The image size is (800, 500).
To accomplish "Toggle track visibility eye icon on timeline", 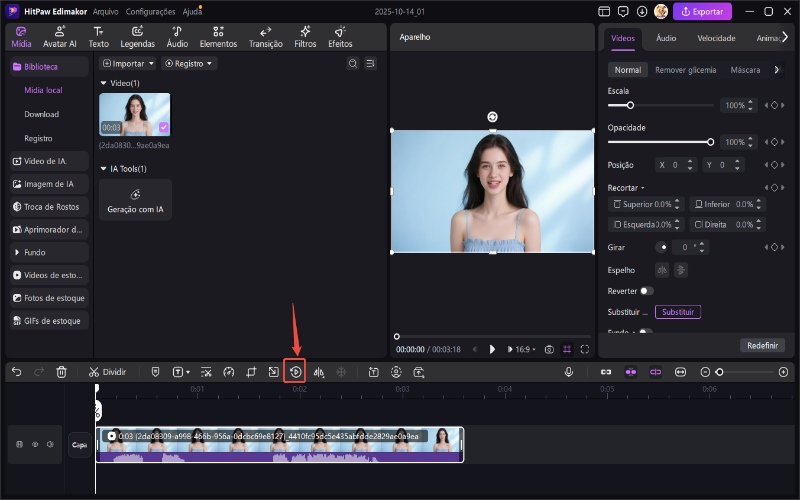I will click(34, 444).
